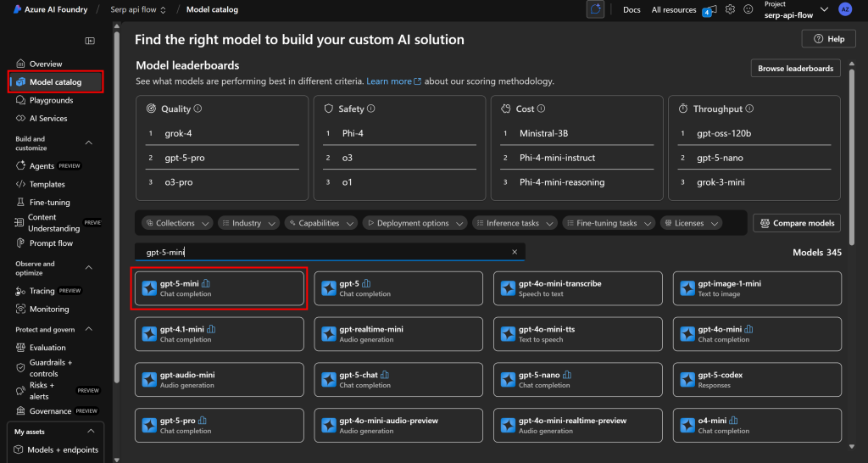868x463 pixels.
Task: Click the Compare models button
Action: point(797,223)
